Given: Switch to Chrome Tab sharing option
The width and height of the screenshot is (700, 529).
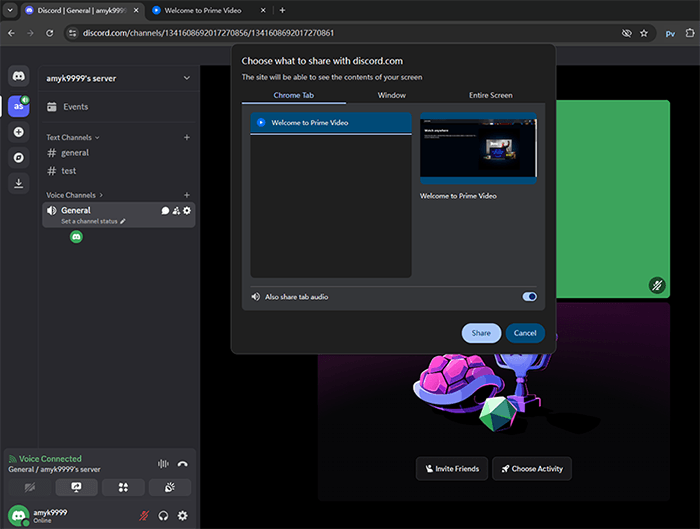Looking at the screenshot, I should point(293,95).
